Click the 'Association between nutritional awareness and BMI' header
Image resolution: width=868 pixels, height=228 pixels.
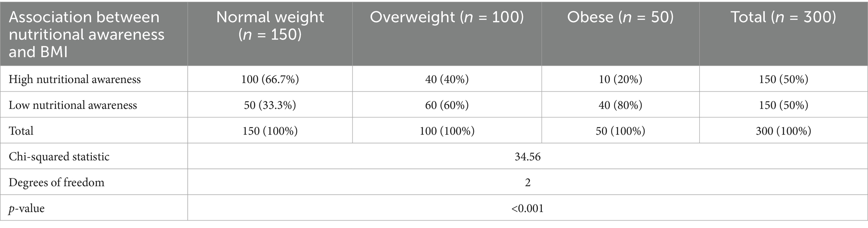(86, 34)
